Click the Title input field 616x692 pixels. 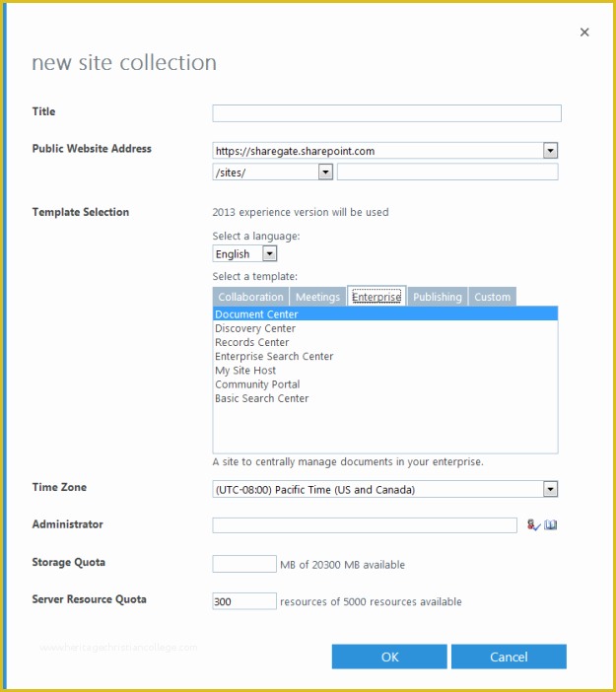tap(387, 113)
